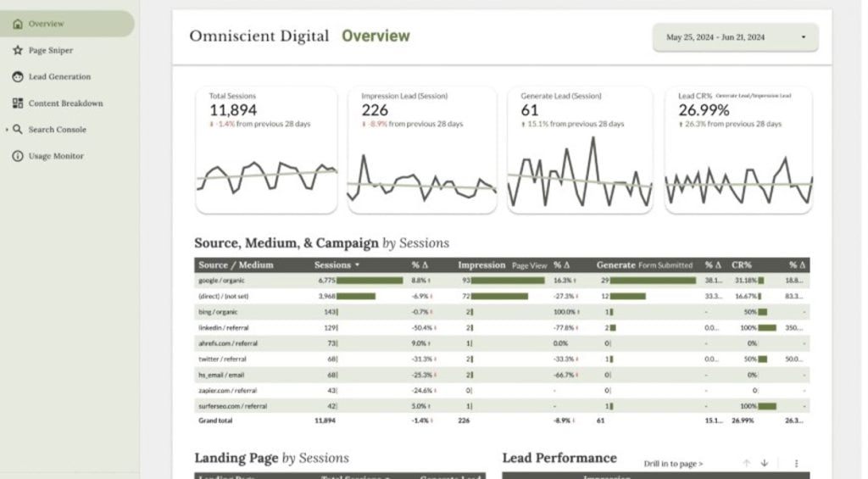Click the Impression Lead sparkline chart

422,178
